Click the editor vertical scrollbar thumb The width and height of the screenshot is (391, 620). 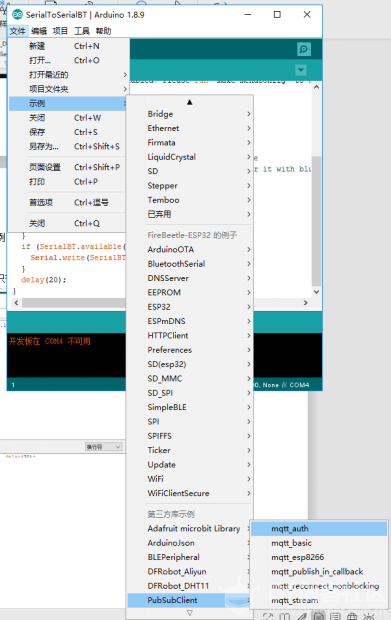[316, 221]
